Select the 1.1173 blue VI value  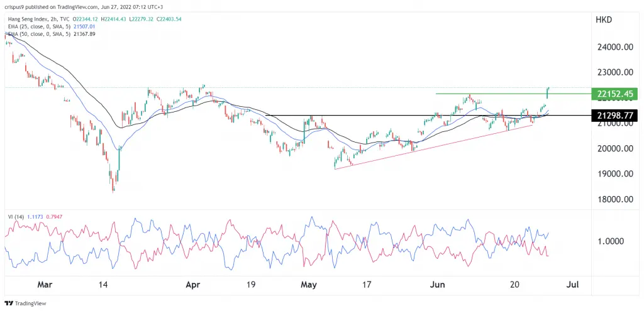pyautogui.click(x=34, y=217)
